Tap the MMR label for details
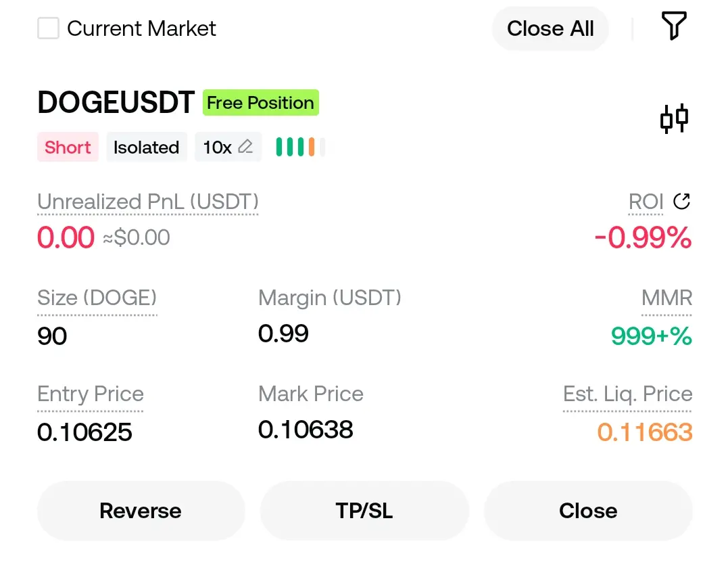The width and height of the screenshot is (728, 575). [666, 298]
